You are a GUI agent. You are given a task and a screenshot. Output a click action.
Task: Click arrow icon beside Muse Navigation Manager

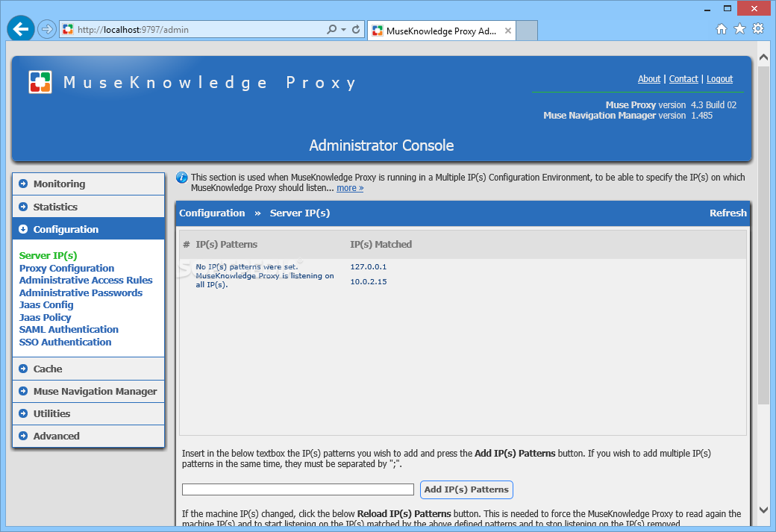[x=23, y=391]
